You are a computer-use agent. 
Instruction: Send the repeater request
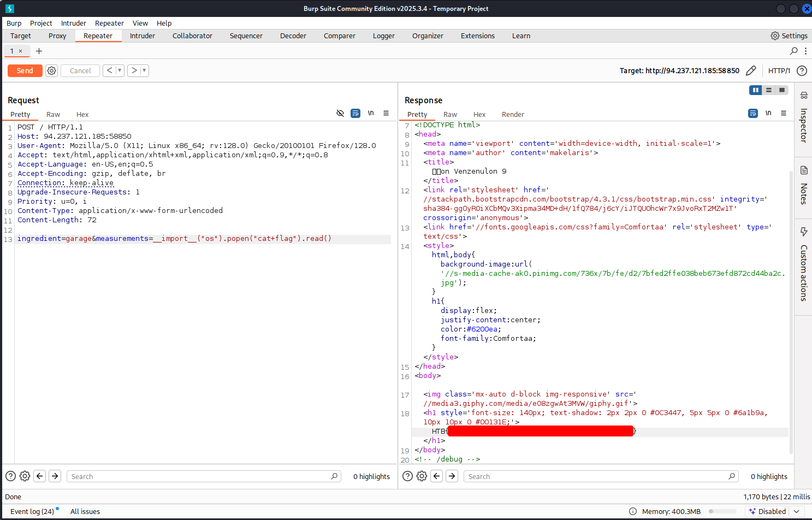25,70
